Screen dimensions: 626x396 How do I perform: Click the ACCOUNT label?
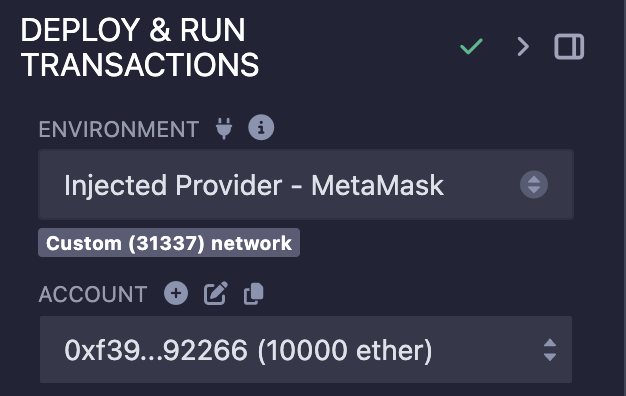pyautogui.click(x=93, y=294)
